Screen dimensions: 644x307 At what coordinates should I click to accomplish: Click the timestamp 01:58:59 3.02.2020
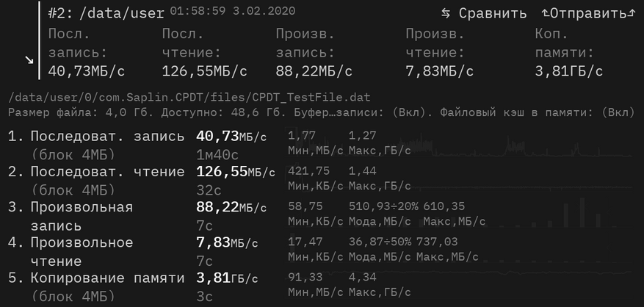233,11
